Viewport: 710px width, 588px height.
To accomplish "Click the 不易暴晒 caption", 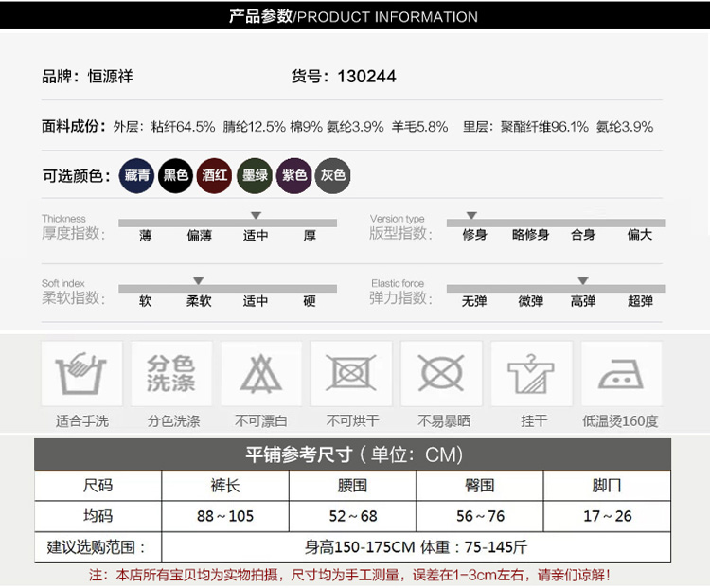I will tap(444, 420).
